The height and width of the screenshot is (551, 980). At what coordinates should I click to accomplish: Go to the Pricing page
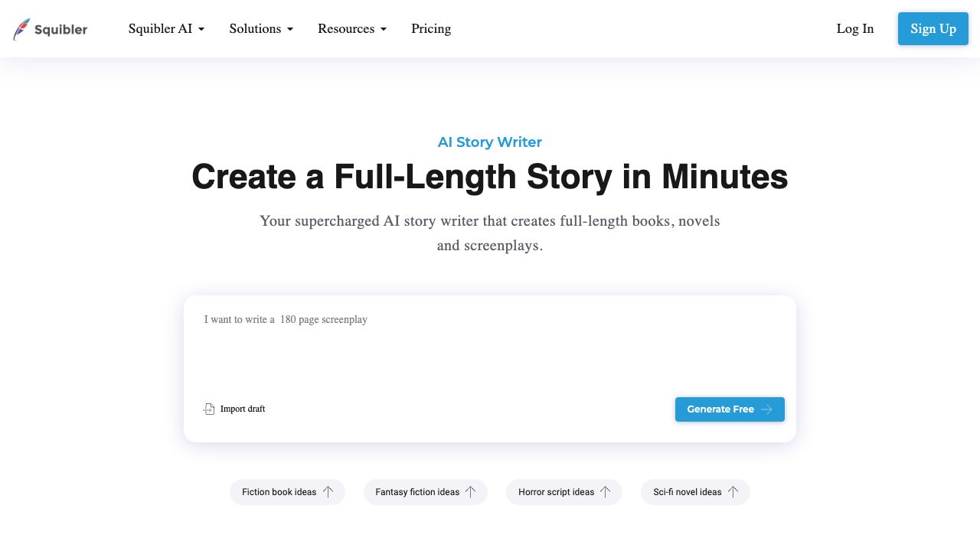[431, 29]
